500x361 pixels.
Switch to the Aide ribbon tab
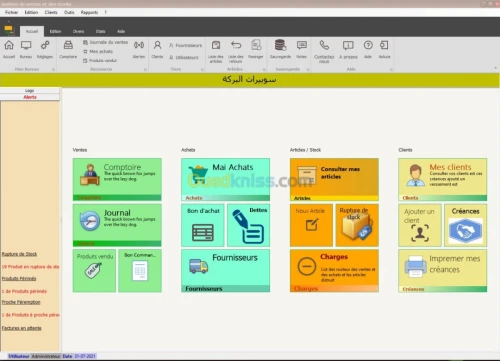[121, 31]
